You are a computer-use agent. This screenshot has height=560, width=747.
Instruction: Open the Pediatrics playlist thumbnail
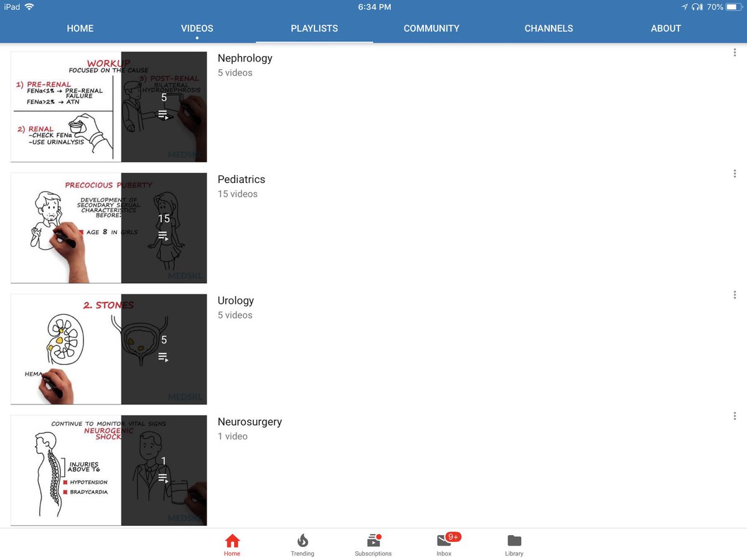tap(109, 228)
